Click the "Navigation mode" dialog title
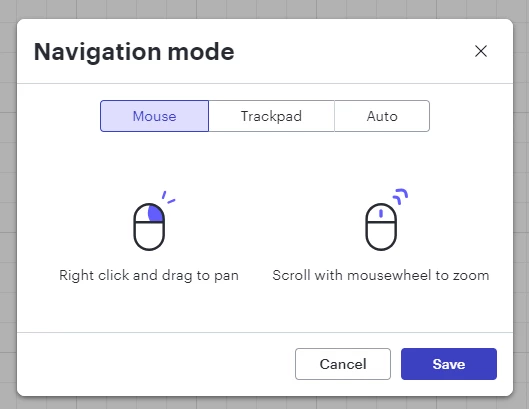The width and height of the screenshot is (529, 409). [x=134, y=52]
